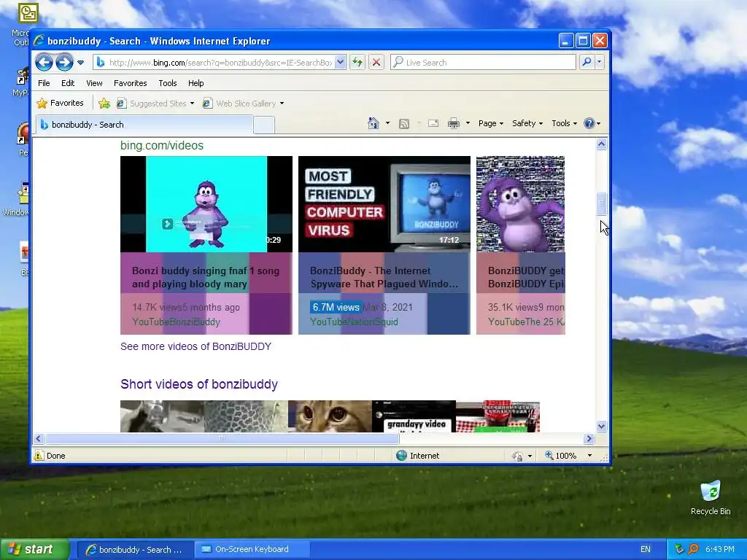747x560 pixels.
Task: Go forward with the Forward arrow button
Action: point(64,63)
